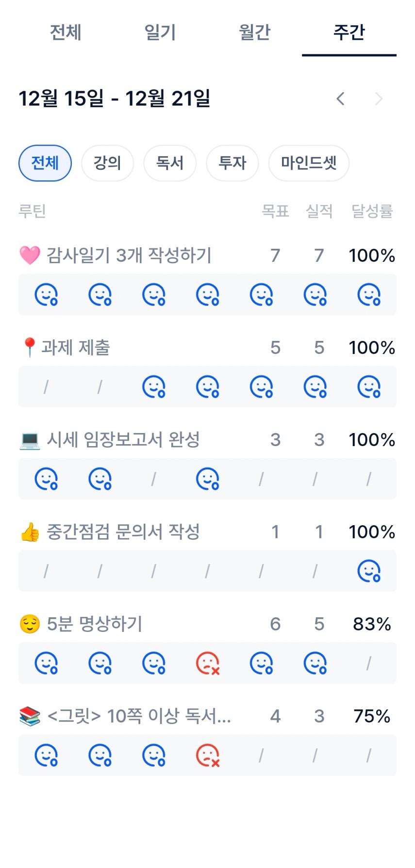Select the 독서 category filter chip
This screenshot has height=868, width=415.
170,163
